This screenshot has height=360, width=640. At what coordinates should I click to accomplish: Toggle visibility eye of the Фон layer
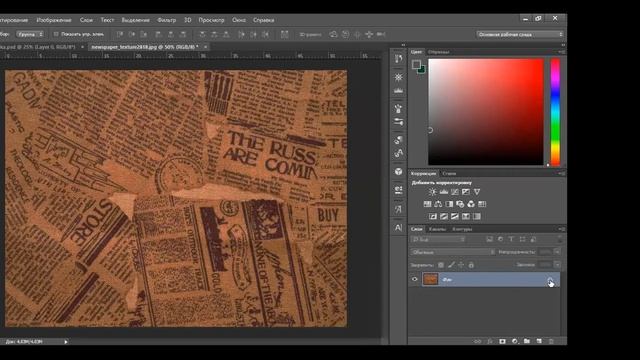tap(415, 280)
